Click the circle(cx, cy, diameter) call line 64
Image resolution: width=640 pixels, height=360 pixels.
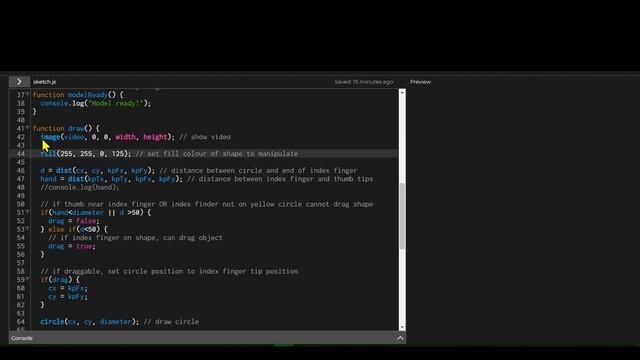point(89,322)
